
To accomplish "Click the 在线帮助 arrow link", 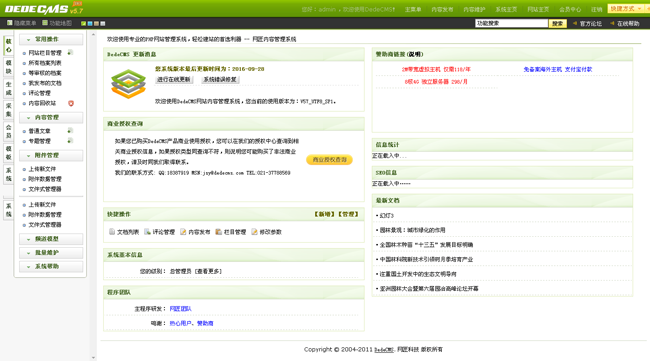I will [625, 24].
